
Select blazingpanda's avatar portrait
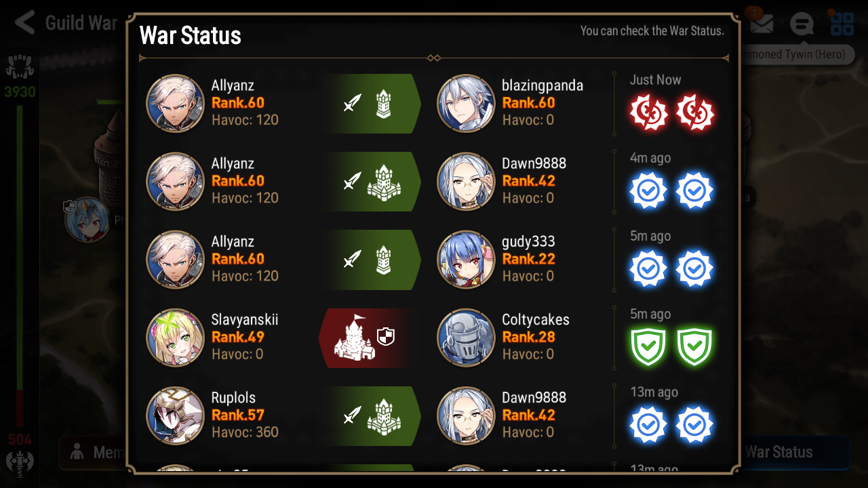(466, 104)
